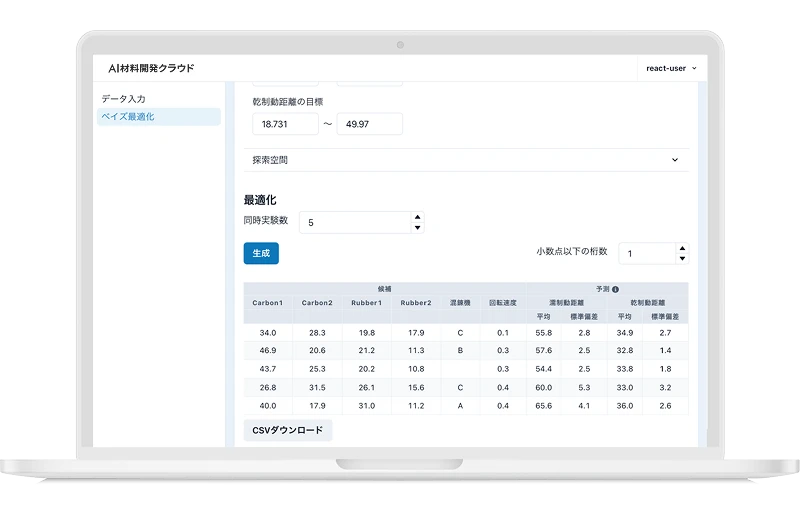Increase 同時実験数 with the up arrow
Screen dimensions: 800x520
tap(417, 217)
